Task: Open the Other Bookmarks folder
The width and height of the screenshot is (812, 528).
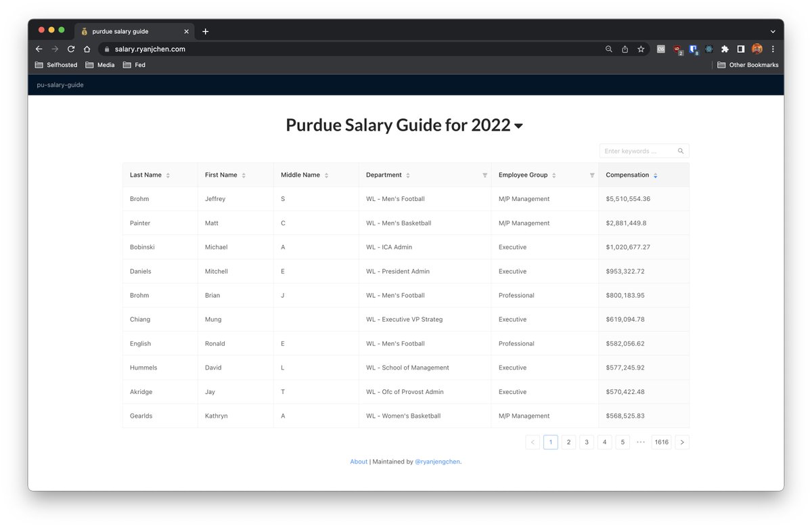Action: tap(748, 65)
